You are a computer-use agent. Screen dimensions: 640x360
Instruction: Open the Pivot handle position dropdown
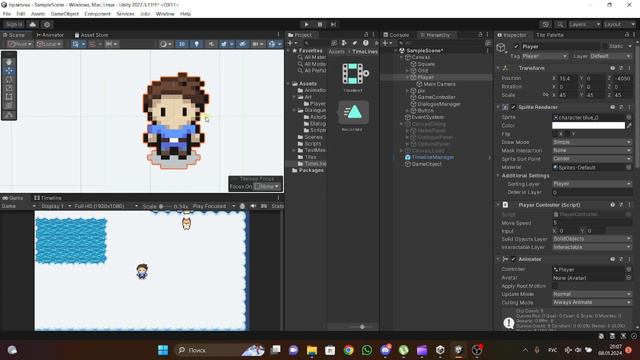[20, 44]
